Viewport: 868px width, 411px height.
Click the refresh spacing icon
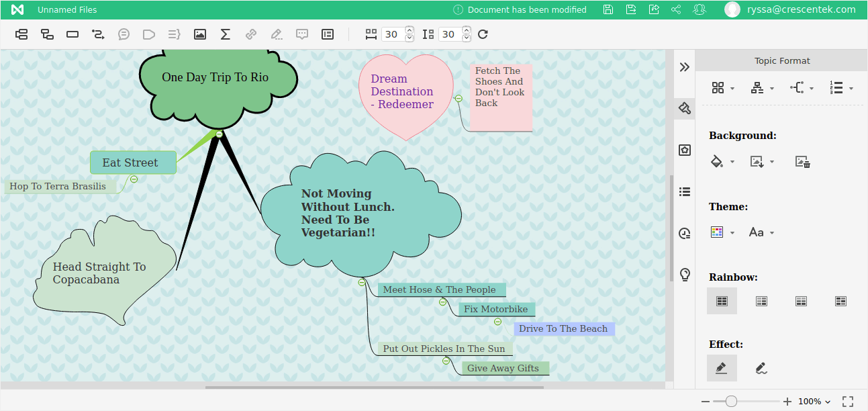click(483, 34)
